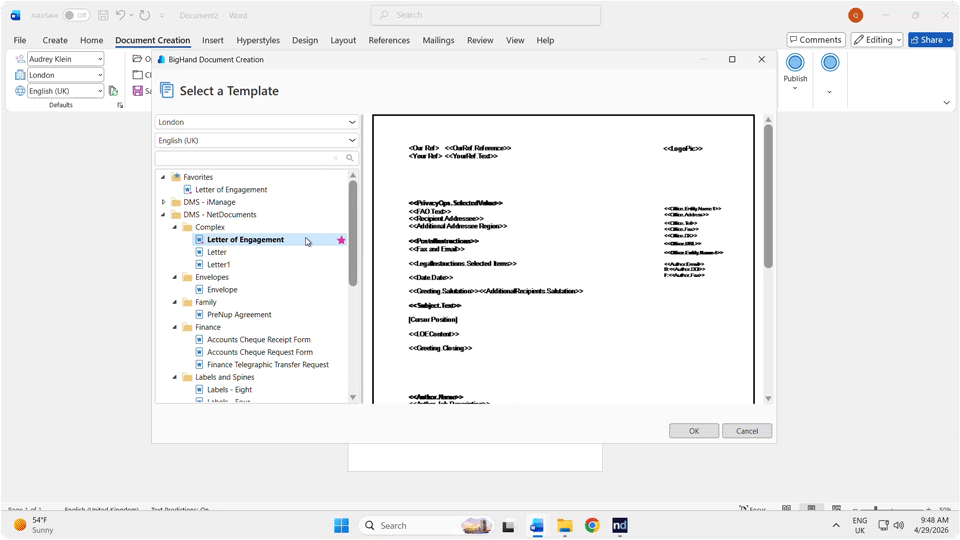Open the London dropdown in template dialog
Image resolution: width=960 pixels, height=540 pixels.
click(x=257, y=122)
